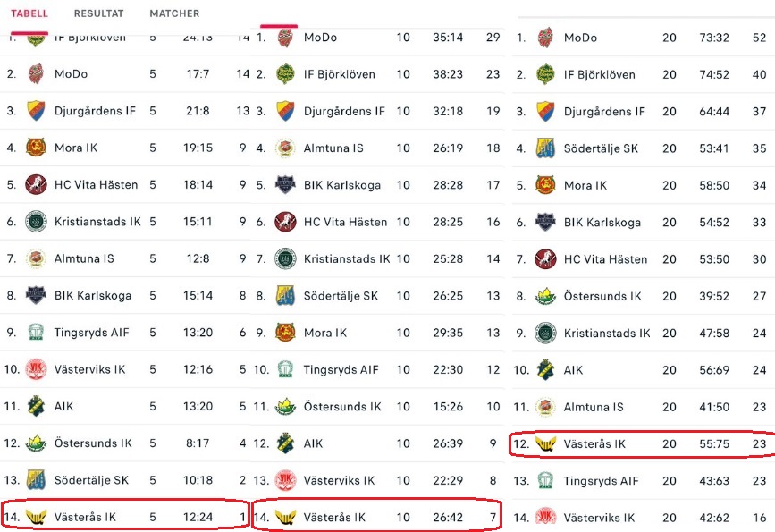Click MoDo logo in row with 52 points

tap(545, 38)
